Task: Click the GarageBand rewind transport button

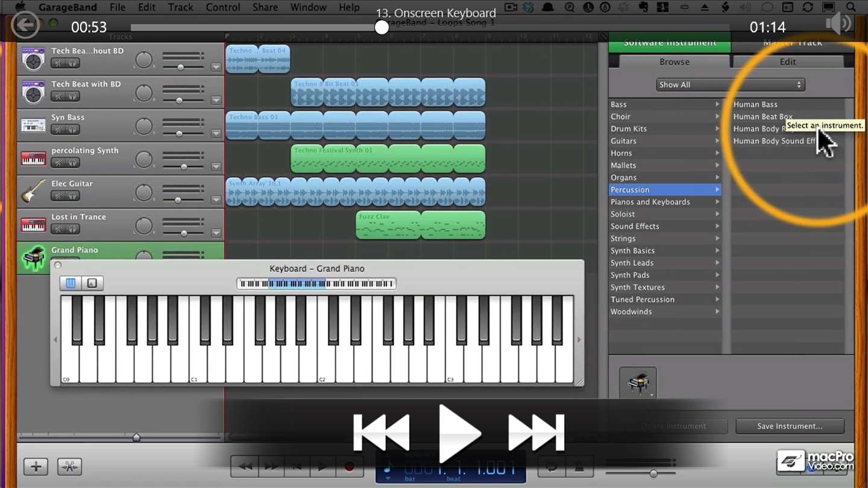Action: point(245,466)
